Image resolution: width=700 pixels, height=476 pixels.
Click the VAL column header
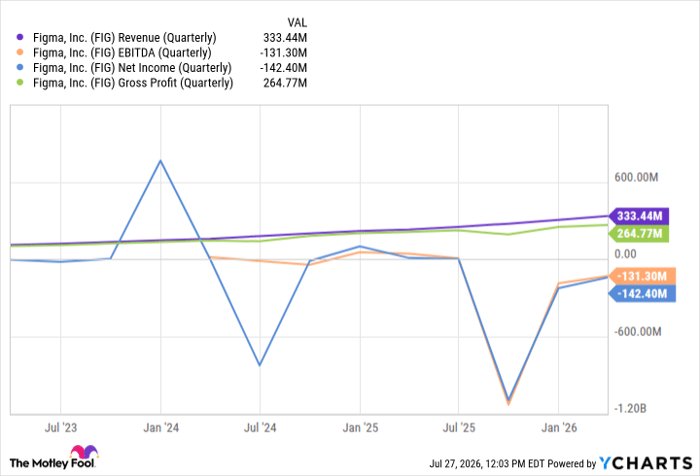(297, 22)
